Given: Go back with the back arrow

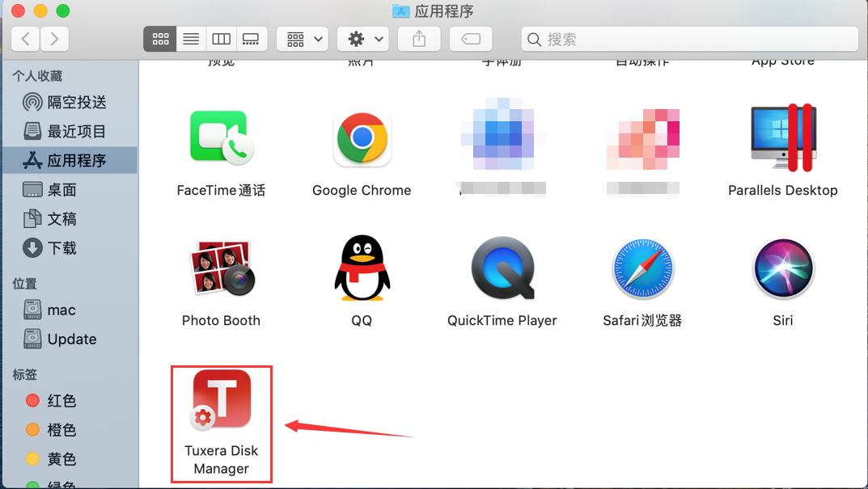Looking at the screenshot, I should (26, 39).
